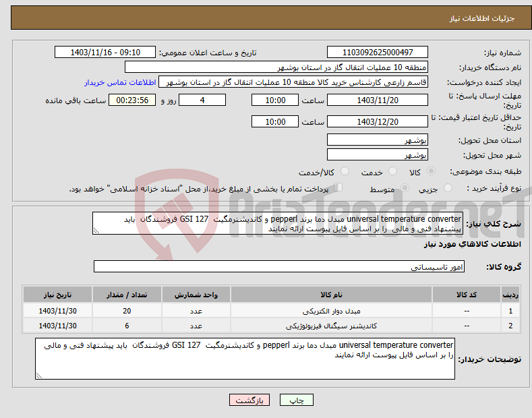Click the delivery city field بوشهر
The height and width of the screenshot is (418, 532).
pos(378,154)
